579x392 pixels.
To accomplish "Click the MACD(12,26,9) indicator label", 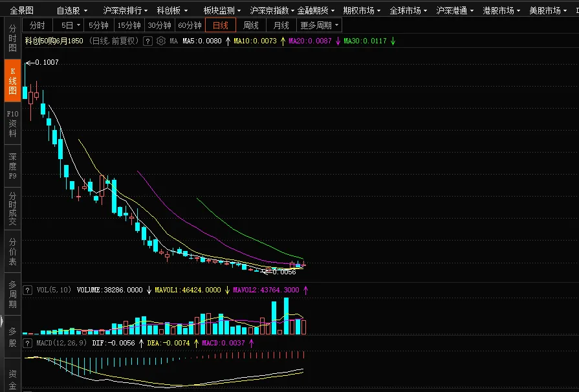I will [x=61, y=343].
